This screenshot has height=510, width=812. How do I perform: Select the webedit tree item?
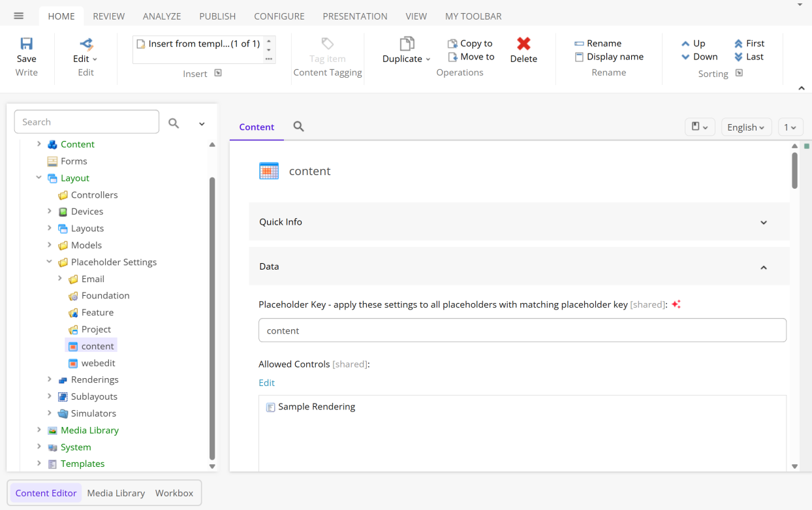click(x=98, y=363)
